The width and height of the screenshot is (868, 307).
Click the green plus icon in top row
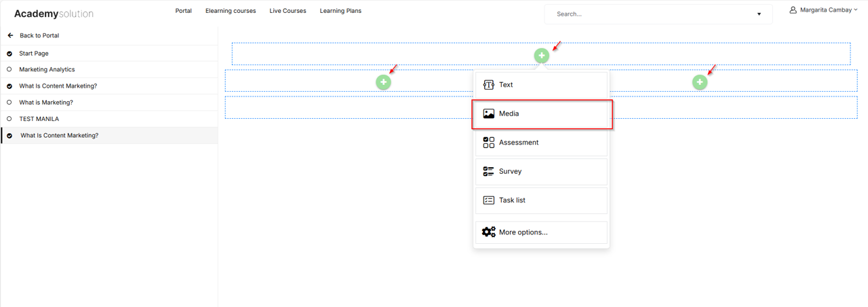[x=541, y=55]
